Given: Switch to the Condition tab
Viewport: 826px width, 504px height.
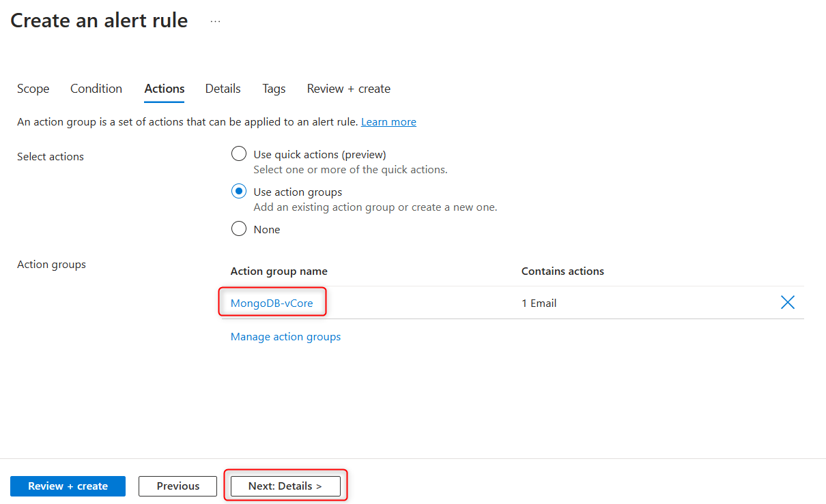Looking at the screenshot, I should [96, 89].
